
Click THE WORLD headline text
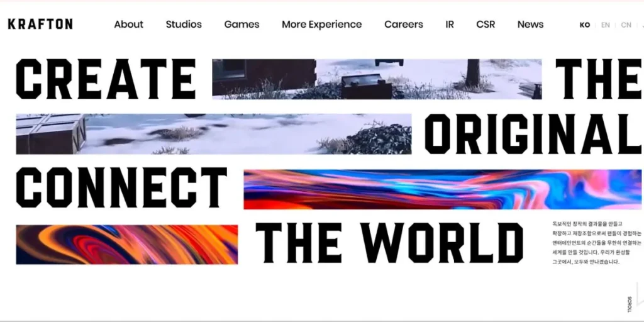389,243
